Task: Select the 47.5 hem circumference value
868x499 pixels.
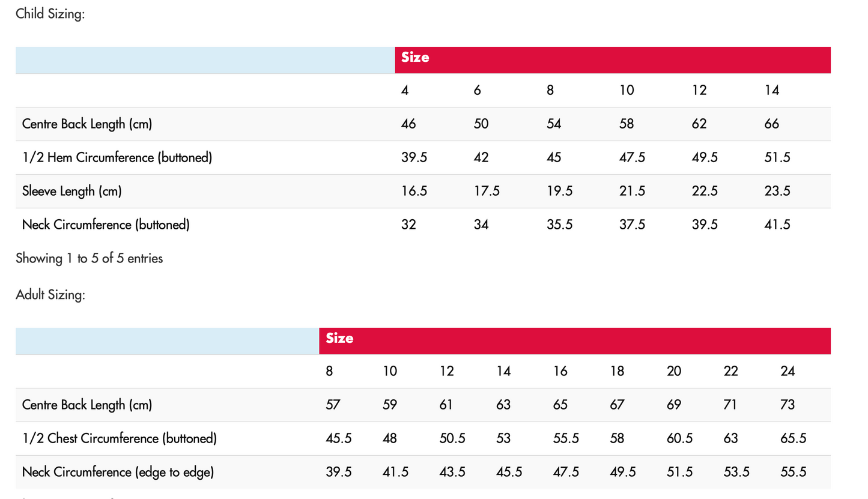Action: click(x=632, y=158)
